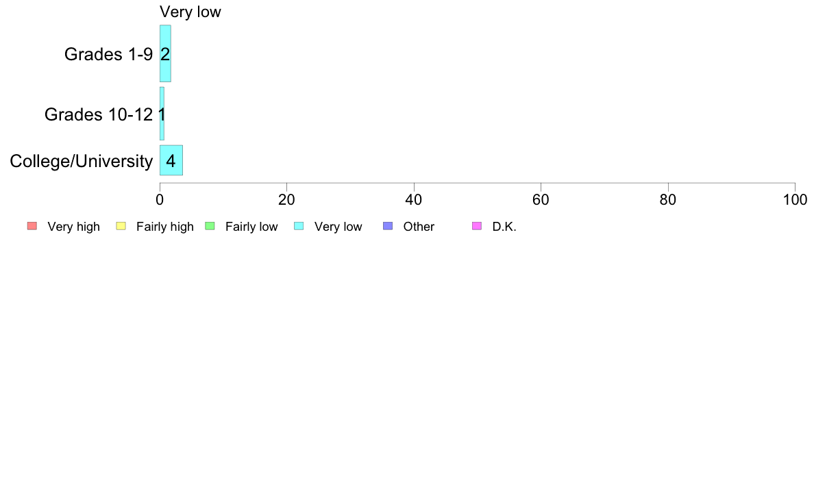Select the green Fairly low legend swatch
814x504 pixels.
tap(210, 227)
